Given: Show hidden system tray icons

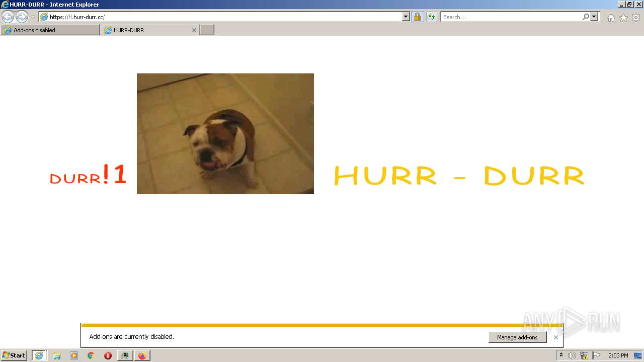Looking at the screenshot, I should (x=561, y=355).
